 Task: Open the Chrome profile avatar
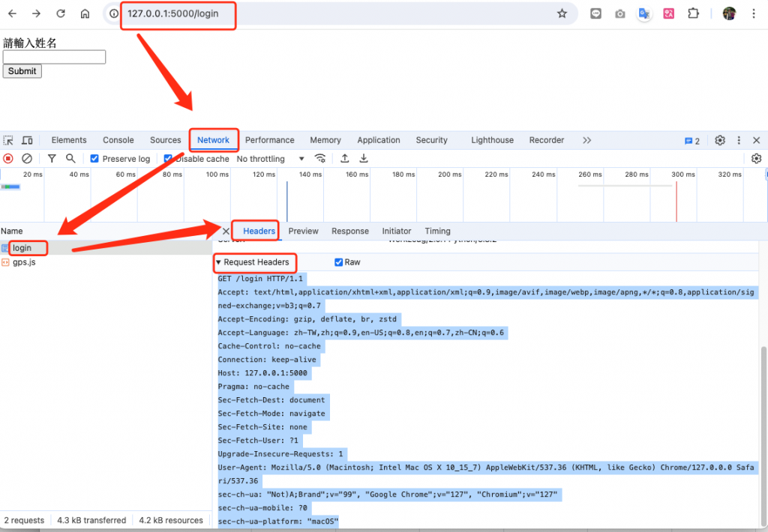click(x=729, y=13)
